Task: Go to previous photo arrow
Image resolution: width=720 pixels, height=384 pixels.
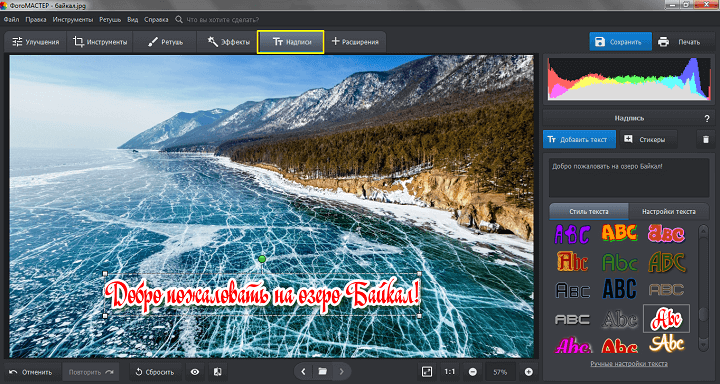Action: click(304, 371)
